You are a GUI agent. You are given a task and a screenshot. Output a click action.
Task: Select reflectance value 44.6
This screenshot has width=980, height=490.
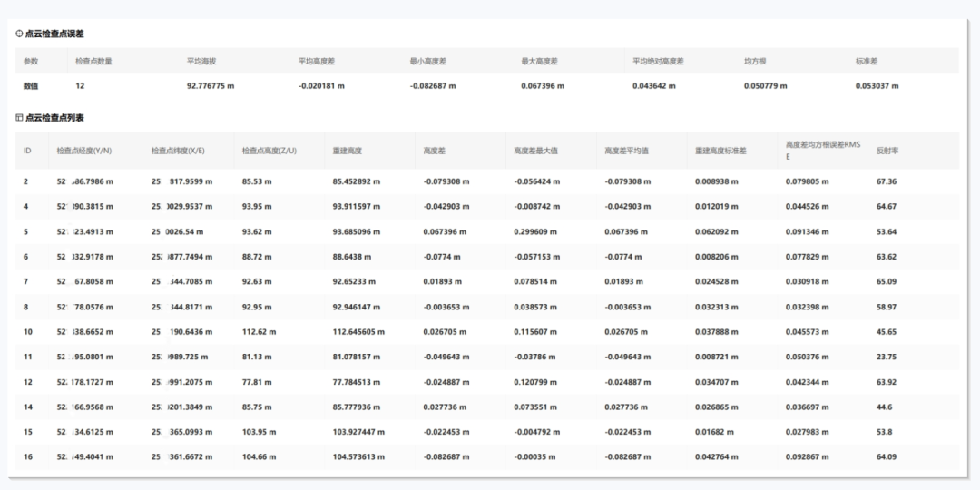click(x=885, y=407)
